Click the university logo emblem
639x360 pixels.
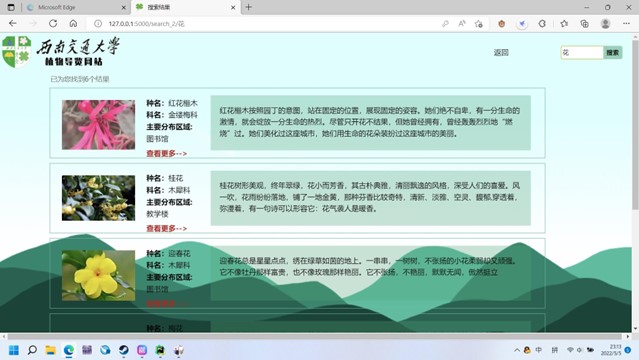click(x=16, y=51)
